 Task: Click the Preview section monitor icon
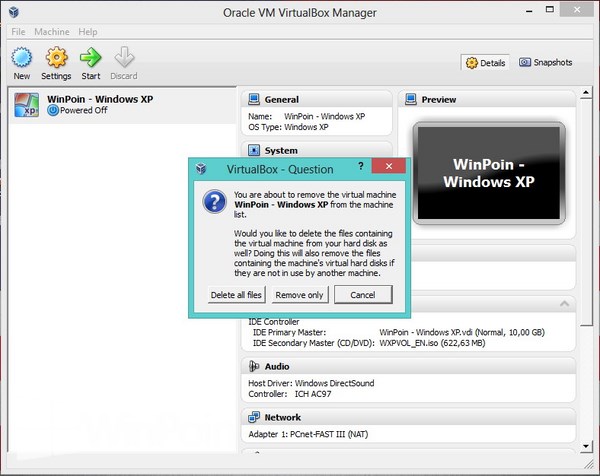point(411,99)
